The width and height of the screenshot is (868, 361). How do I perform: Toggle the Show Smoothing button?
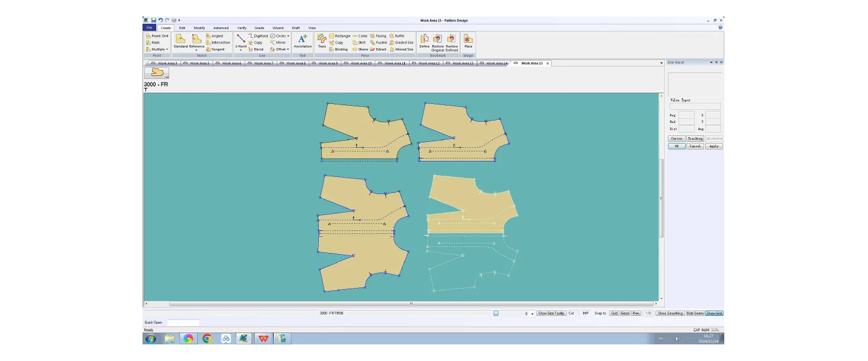(x=670, y=313)
